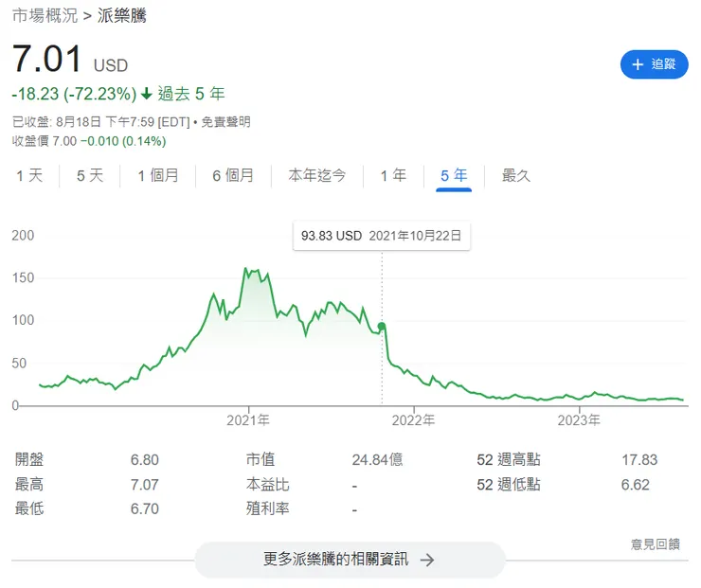Click the 150 y-axis label
Image resolution: width=701 pixels, height=588 pixels.
23,278
